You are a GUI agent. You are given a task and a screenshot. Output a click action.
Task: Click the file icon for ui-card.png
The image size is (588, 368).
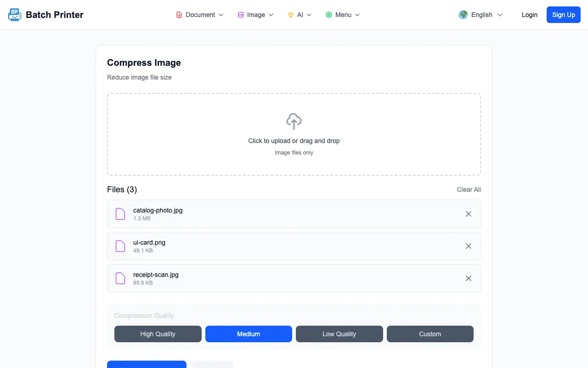120,246
